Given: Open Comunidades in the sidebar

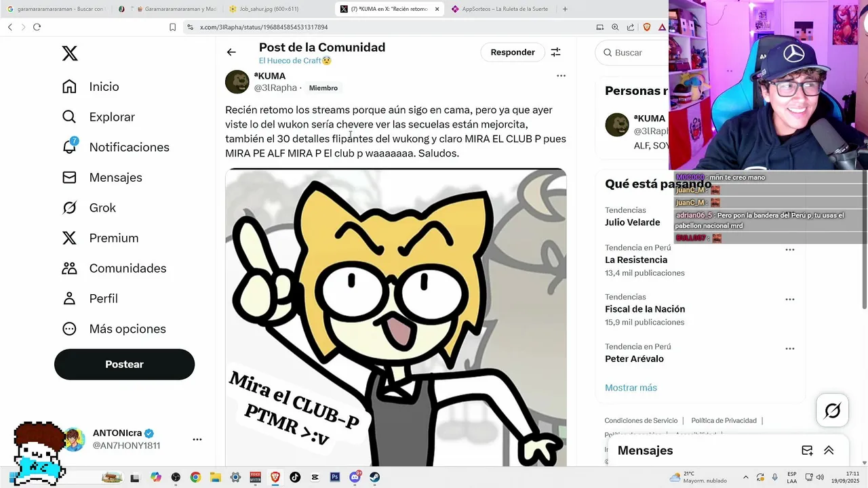Looking at the screenshot, I should coord(114,268).
